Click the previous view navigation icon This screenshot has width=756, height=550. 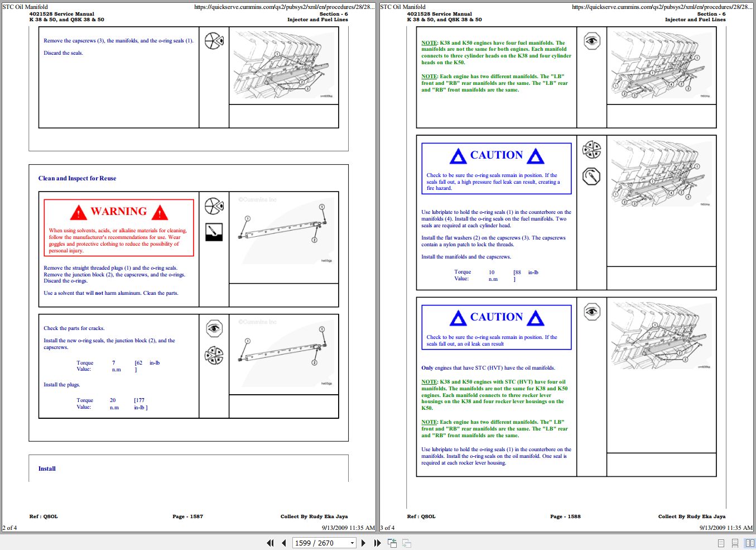(x=392, y=543)
